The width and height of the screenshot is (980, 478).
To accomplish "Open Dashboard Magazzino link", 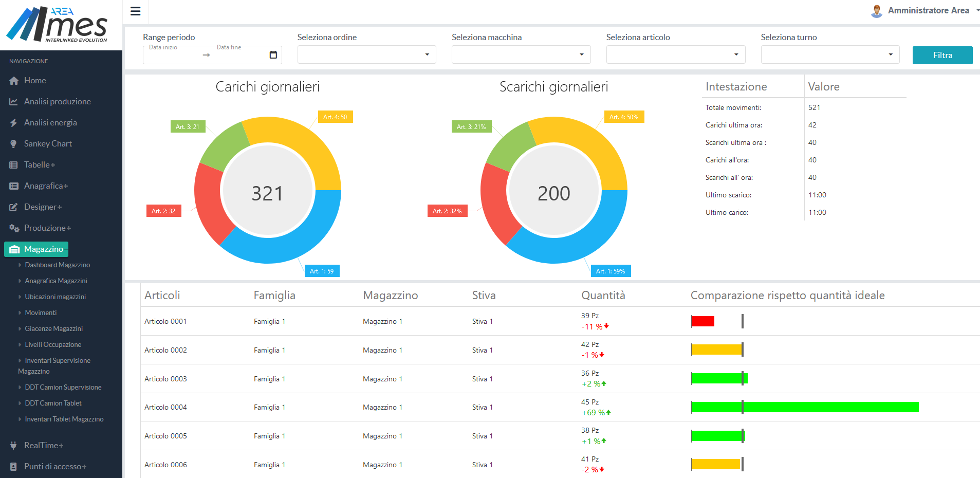I will pyautogui.click(x=58, y=265).
